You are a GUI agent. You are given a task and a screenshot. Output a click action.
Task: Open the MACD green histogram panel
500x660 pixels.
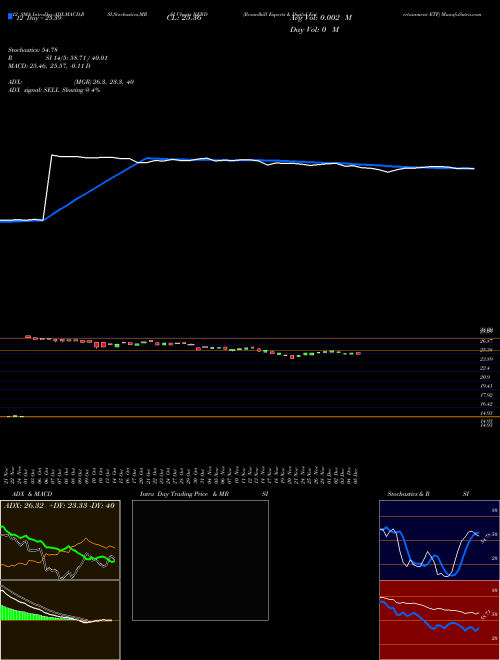[x=60, y=620]
